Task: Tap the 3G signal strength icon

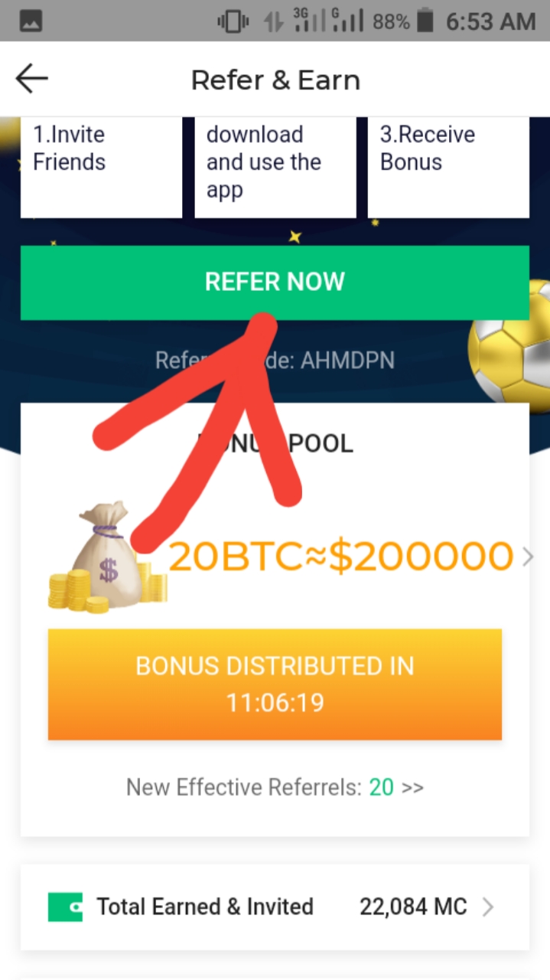Action: tap(308, 21)
